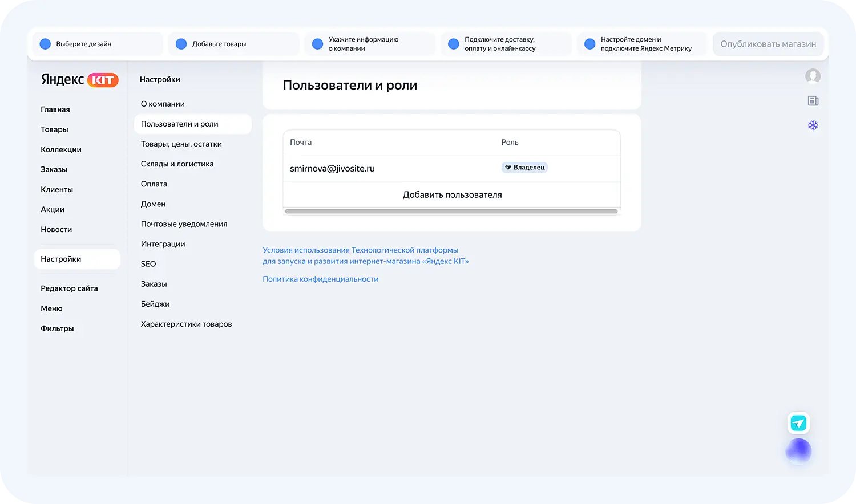856x504 pixels.
Task: Open Заказы in the settings submenu
Action: tap(154, 284)
